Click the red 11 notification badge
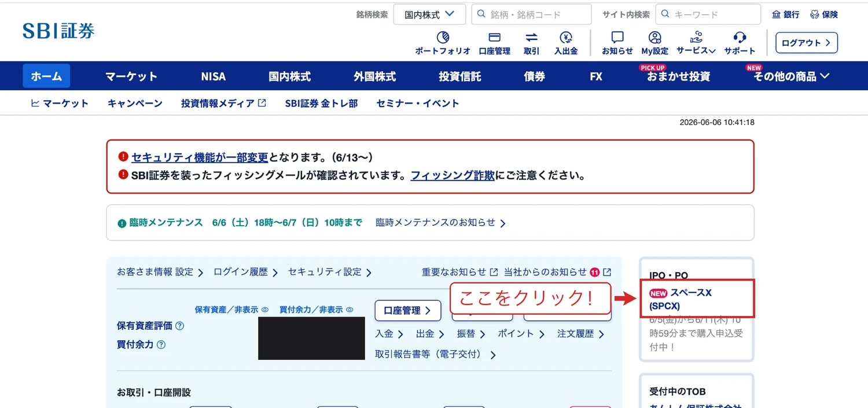Screen dimensions: 868x408 click(595, 272)
